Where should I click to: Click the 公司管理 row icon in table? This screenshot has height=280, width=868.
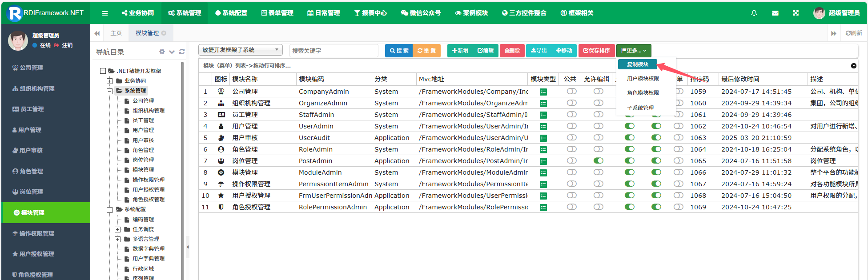221,92
